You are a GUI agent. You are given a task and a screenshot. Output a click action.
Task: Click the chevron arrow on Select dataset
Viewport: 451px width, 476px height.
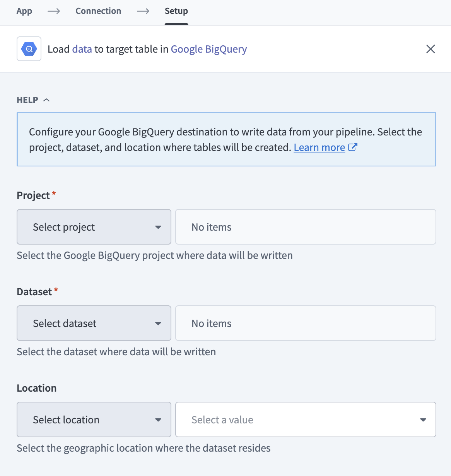(159, 323)
